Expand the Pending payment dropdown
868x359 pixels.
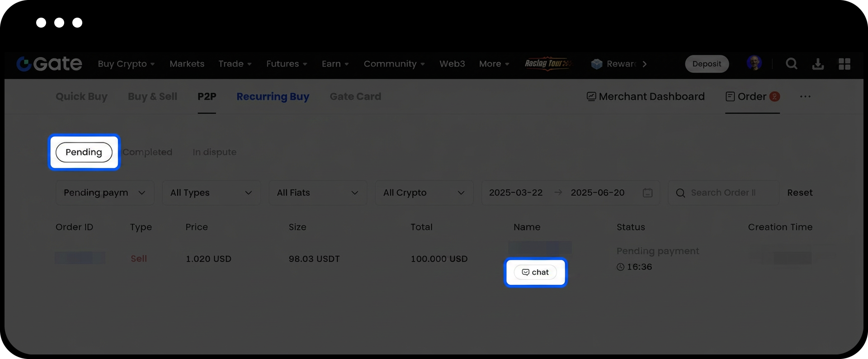click(x=104, y=193)
